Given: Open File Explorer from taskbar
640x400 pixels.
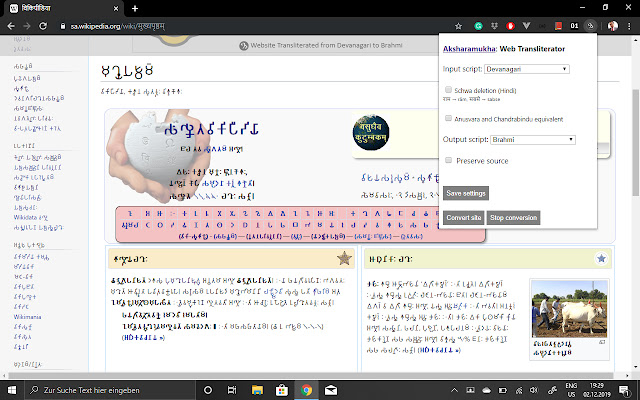Looking at the screenshot, I should coord(257,390).
